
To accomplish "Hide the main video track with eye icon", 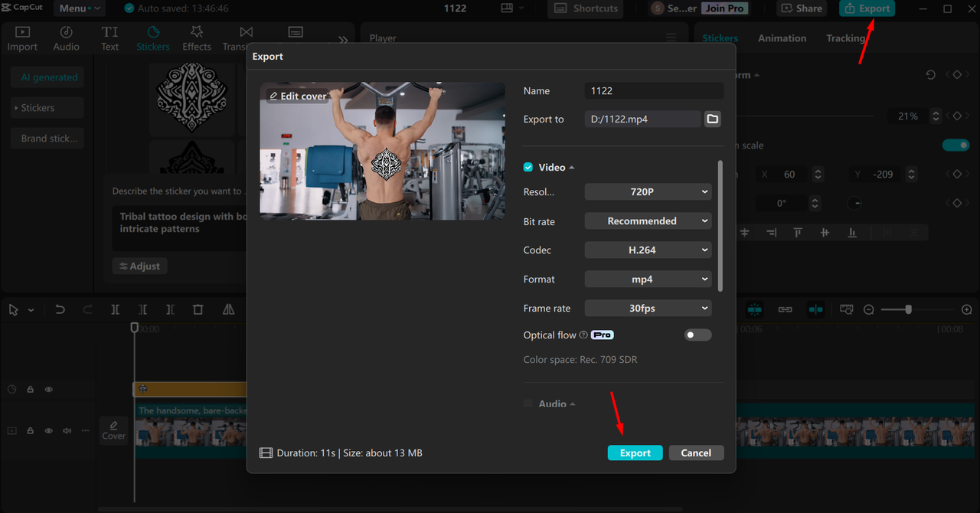I will coord(49,431).
